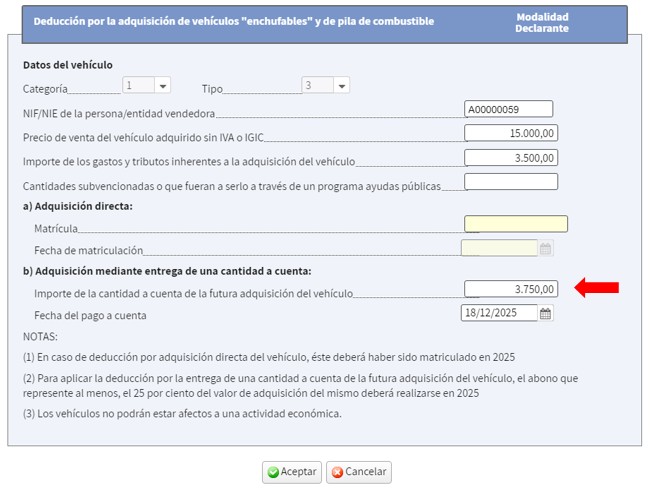
Task: Open the calendar picker for Fecha de matriculación
Action: 545,249
